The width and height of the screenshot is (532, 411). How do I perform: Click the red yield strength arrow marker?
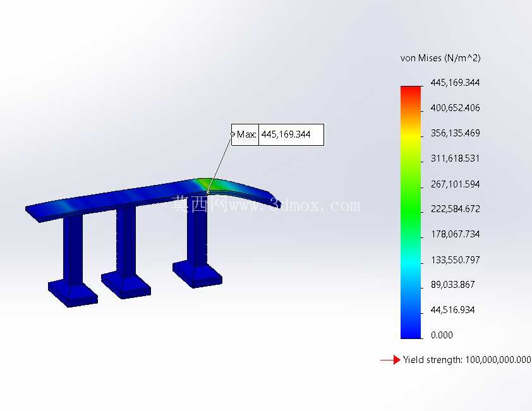coord(390,360)
